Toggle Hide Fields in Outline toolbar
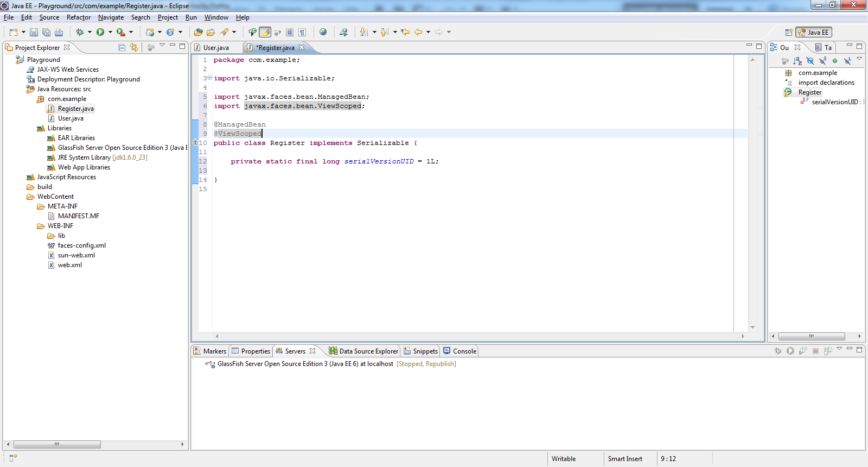This screenshot has width=868, height=467. 810,61
